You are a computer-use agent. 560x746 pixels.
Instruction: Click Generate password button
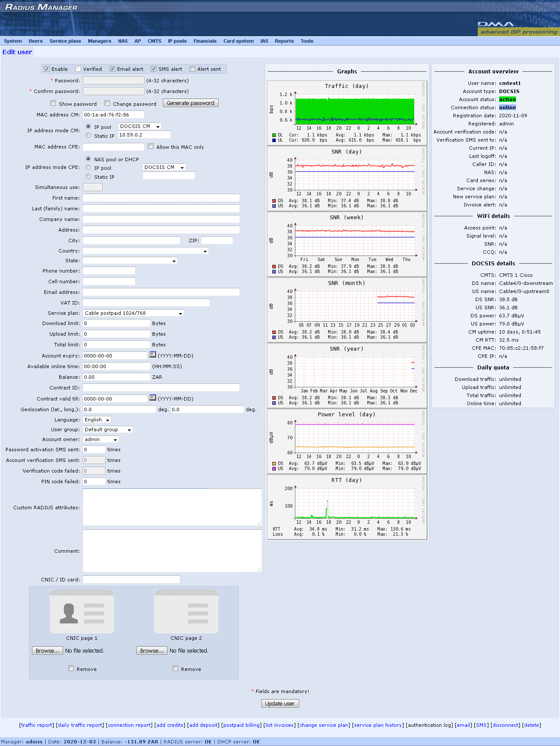[191, 103]
